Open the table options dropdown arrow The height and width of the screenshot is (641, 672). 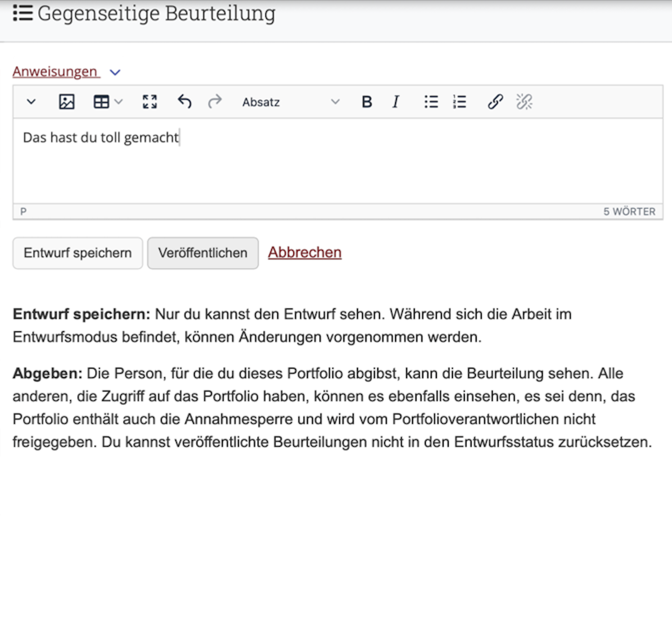(x=119, y=102)
